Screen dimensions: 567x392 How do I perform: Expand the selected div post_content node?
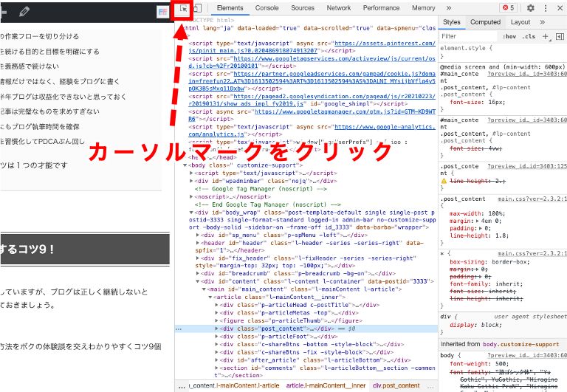216,329
